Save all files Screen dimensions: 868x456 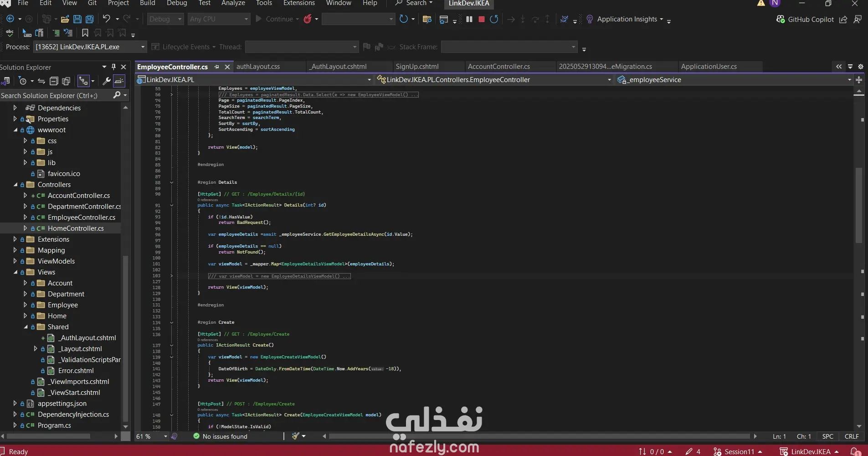coord(90,19)
